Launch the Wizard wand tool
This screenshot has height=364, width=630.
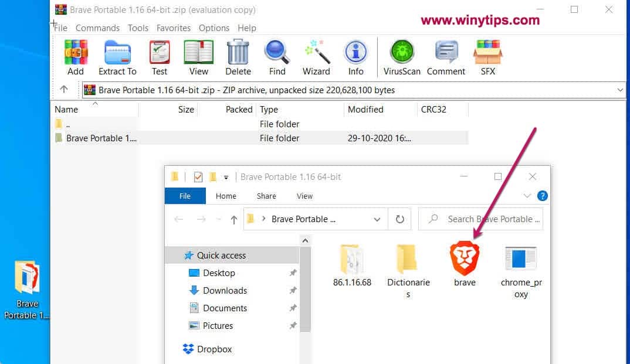pyautogui.click(x=316, y=57)
